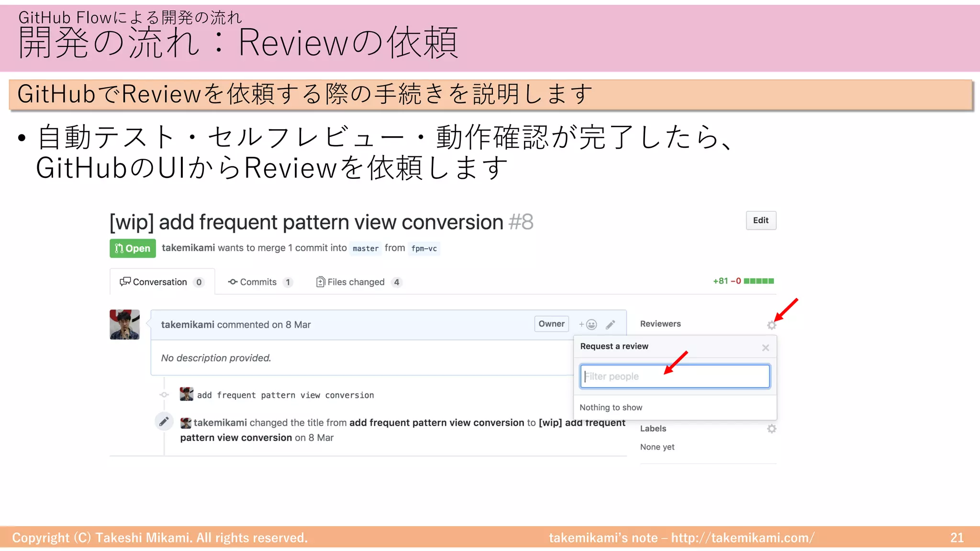Click the Filter people input field
Screen dimensions: 980x551
click(x=675, y=376)
